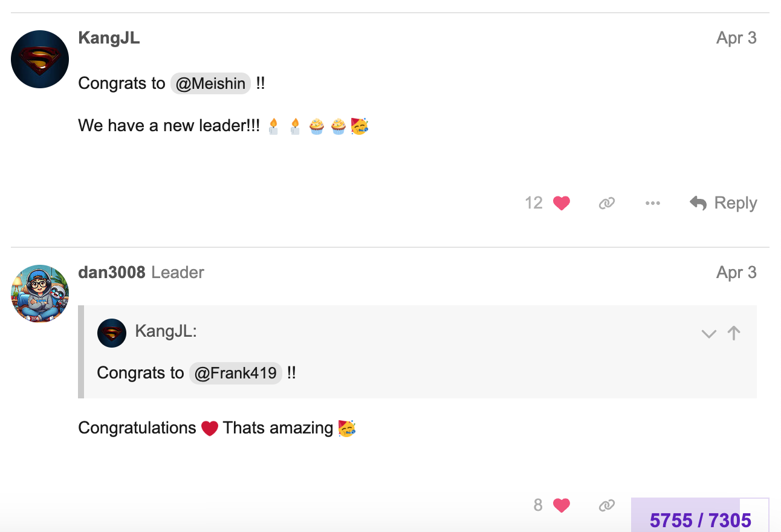Click the Apr 3 date on KangJL's post
Viewport: 781px width, 532px height.
click(736, 38)
